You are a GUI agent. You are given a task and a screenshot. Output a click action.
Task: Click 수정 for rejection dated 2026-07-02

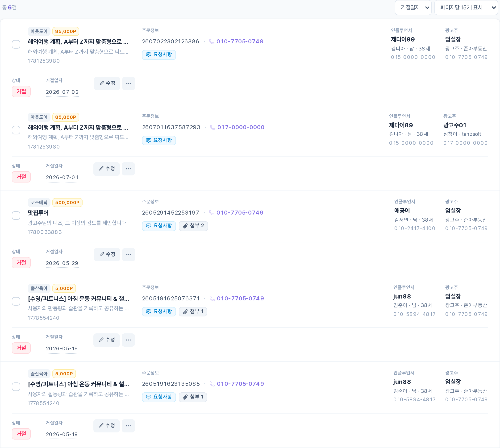(107, 83)
